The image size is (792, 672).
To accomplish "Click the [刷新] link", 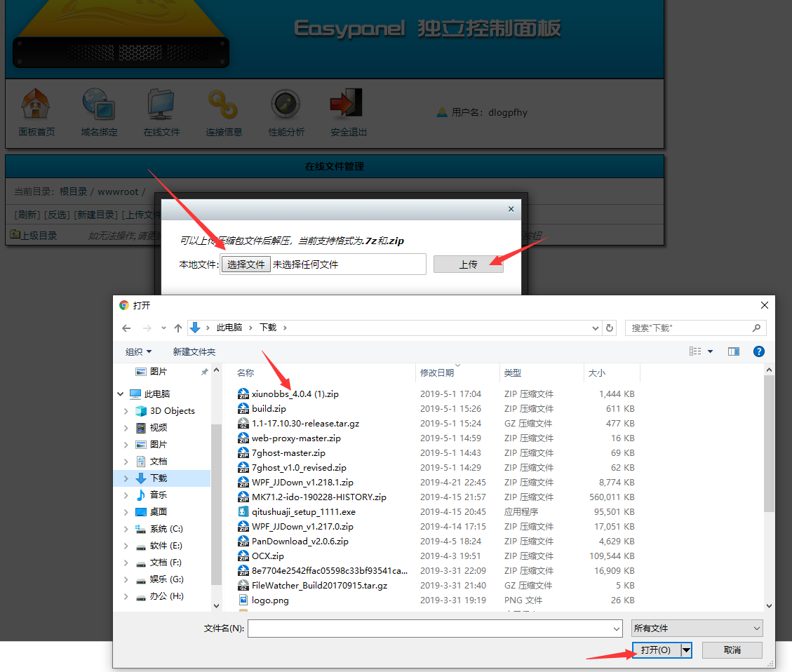I will pyautogui.click(x=27, y=215).
